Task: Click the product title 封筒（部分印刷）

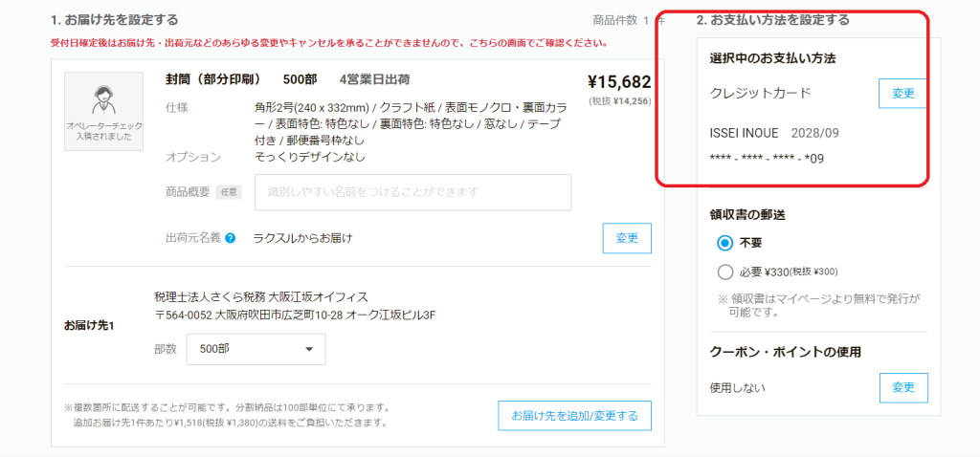Action: pyautogui.click(x=217, y=79)
